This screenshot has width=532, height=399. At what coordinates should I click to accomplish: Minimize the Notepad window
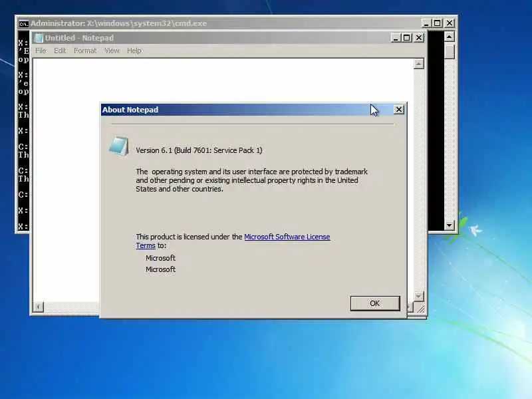coord(395,38)
